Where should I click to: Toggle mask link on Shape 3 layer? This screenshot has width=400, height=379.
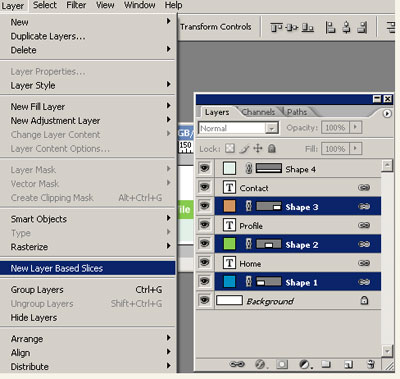click(x=249, y=206)
